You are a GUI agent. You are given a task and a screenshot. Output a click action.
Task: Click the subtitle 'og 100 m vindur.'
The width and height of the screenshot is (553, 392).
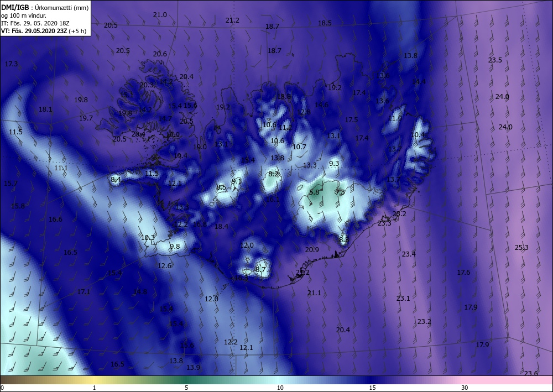tap(24, 15)
